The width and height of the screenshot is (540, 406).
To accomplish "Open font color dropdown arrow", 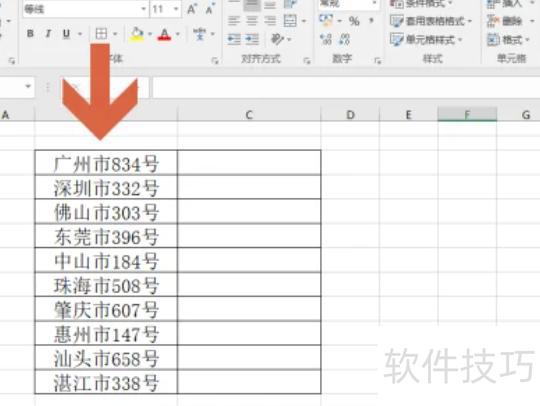I will click(x=178, y=34).
